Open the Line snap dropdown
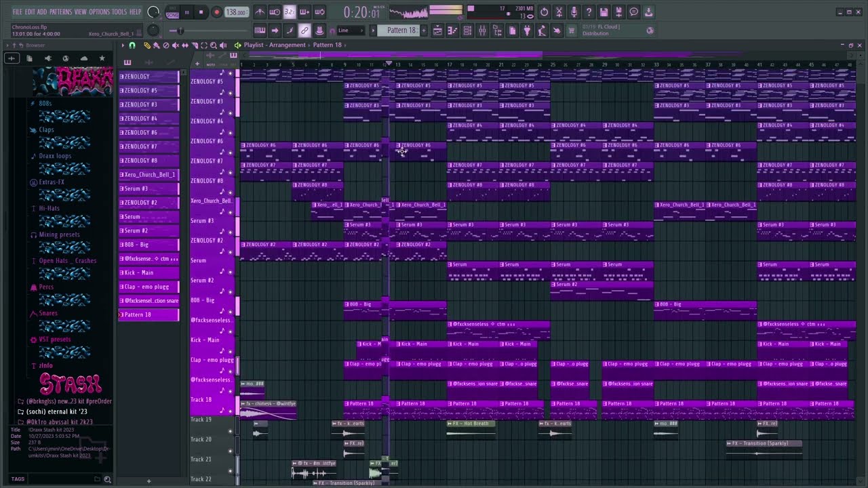The image size is (868, 488). pyautogui.click(x=351, y=30)
